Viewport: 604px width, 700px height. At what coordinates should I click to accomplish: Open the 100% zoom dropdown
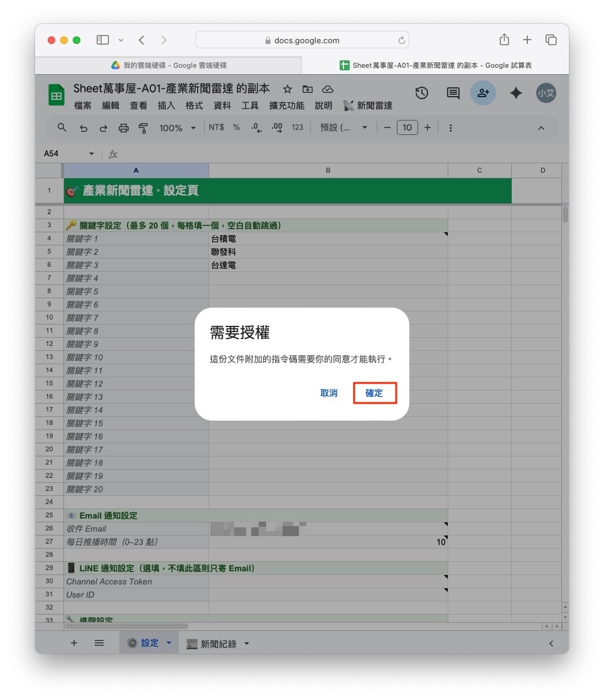177,128
